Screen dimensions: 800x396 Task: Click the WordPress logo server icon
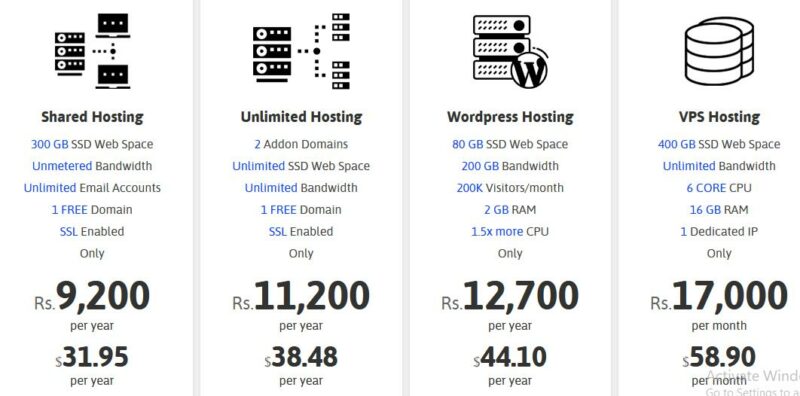tap(510, 51)
